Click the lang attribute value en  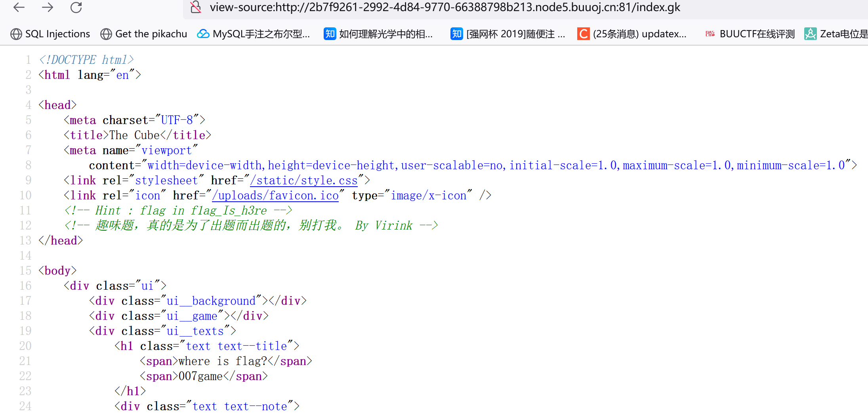[x=122, y=75]
